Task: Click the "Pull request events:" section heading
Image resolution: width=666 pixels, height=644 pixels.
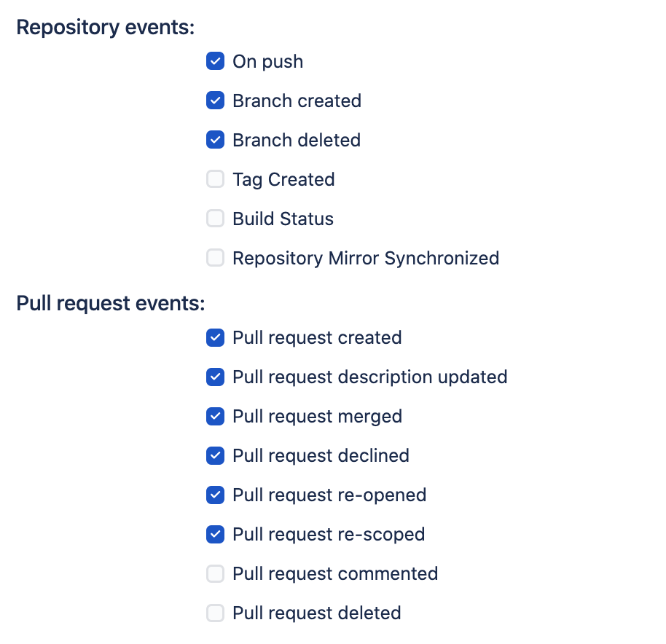Action: (111, 303)
